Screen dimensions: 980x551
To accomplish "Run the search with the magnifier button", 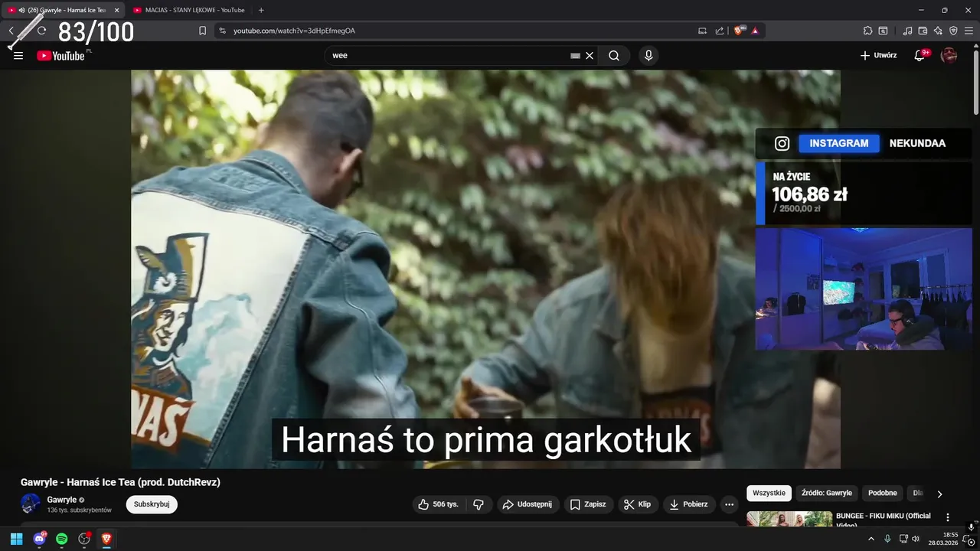I will [x=614, y=55].
